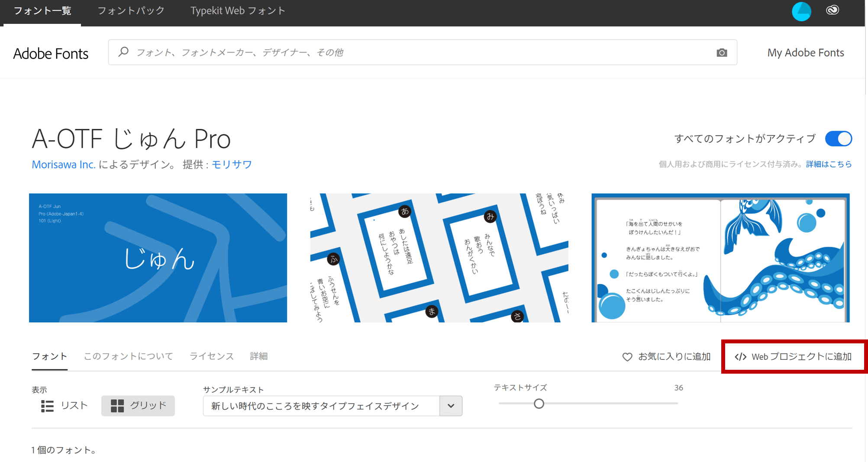Screen dimensions: 868x462
Task: Click the grid view icon
Action: click(117, 406)
